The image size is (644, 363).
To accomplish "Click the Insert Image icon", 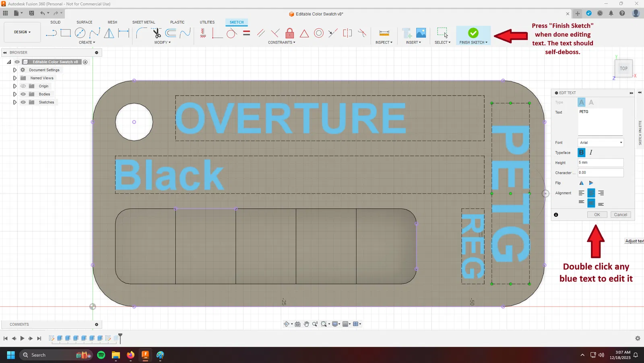I will point(421,33).
